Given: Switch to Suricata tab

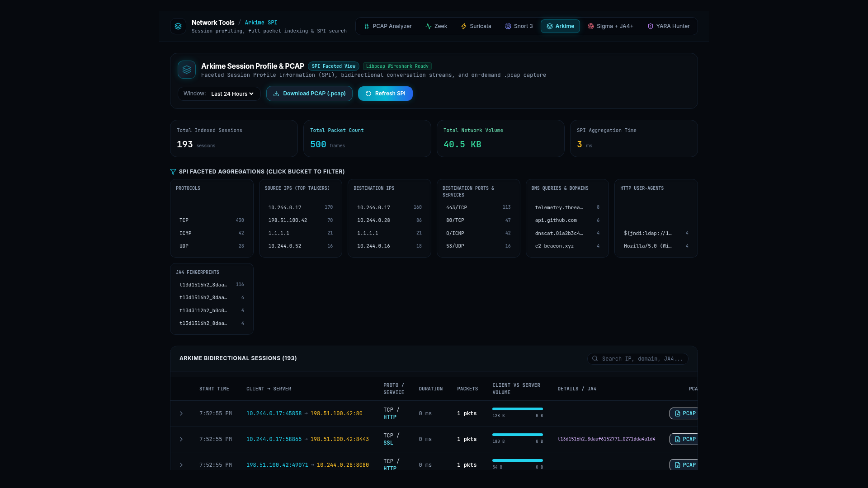Looking at the screenshot, I should point(476,26).
